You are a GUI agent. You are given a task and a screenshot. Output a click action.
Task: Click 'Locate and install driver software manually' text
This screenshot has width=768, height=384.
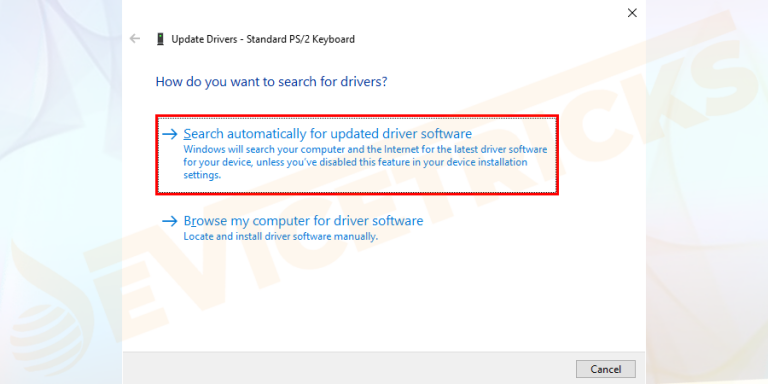[x=281, y=237]
